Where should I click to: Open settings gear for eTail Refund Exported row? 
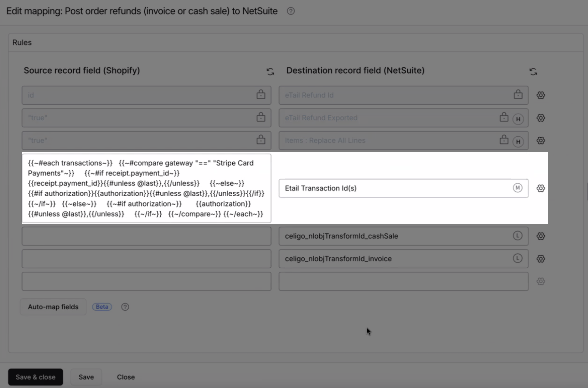(541, 118)
